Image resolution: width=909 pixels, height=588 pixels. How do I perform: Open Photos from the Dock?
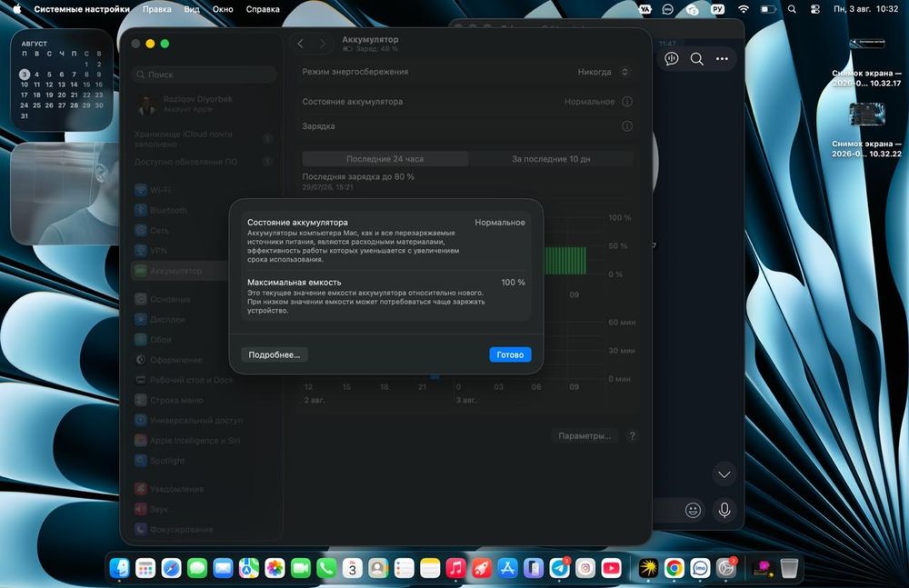(275, 568)
